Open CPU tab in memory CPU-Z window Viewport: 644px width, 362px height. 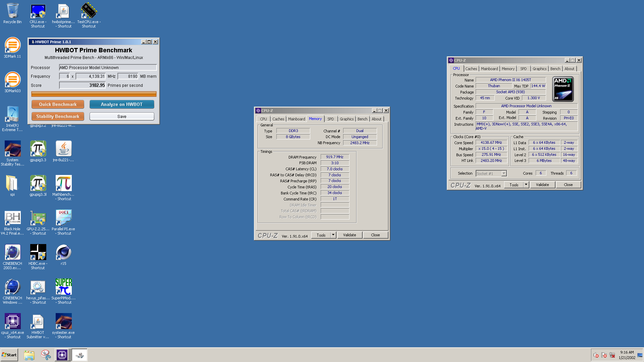point(263,119)
